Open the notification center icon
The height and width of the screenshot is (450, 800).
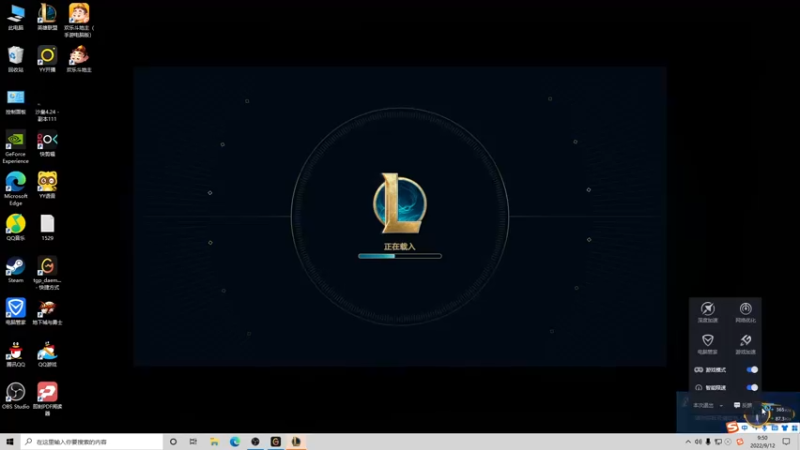pos(786,442)
